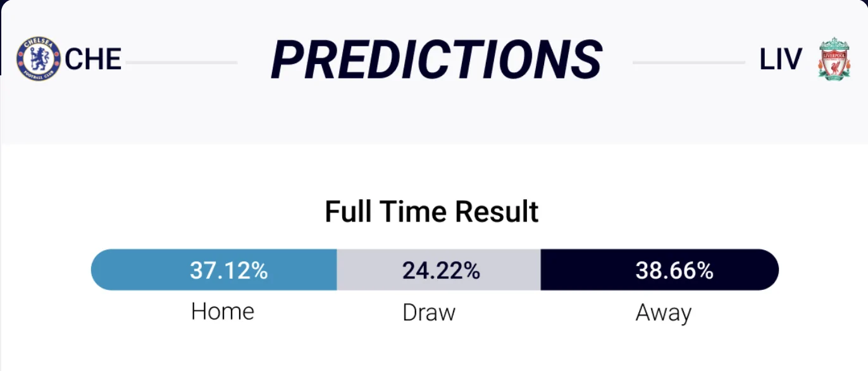The image size is (868, 371).
Task: Click the Full Time Result title
Action: 431,211
